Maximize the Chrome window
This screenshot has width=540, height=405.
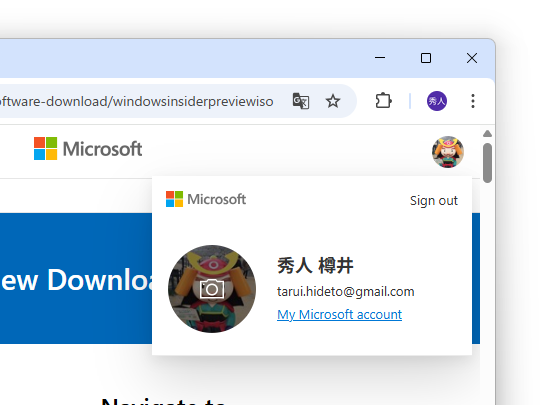(426, 58)
